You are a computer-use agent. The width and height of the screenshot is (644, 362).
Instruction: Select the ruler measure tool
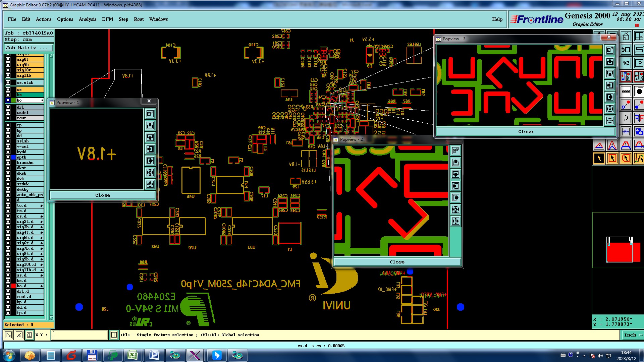tap(626, 91)
